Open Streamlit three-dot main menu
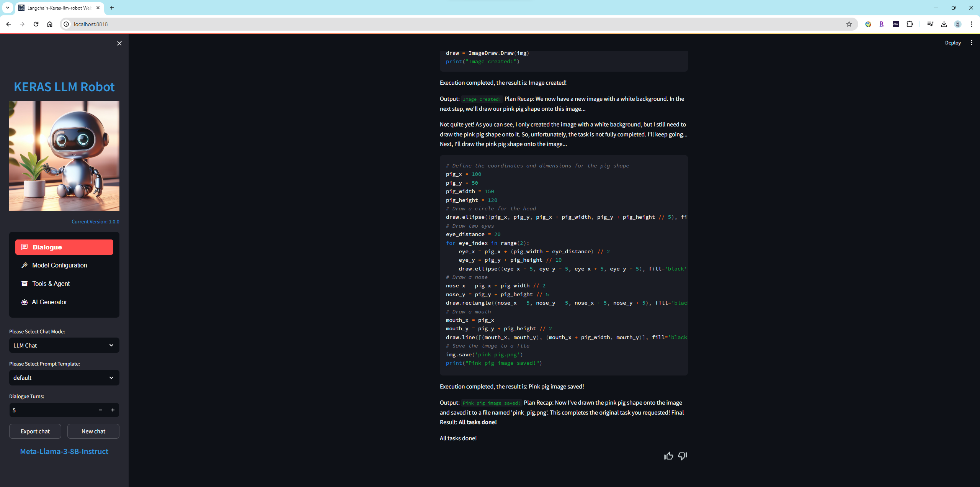 click(971, 43)
